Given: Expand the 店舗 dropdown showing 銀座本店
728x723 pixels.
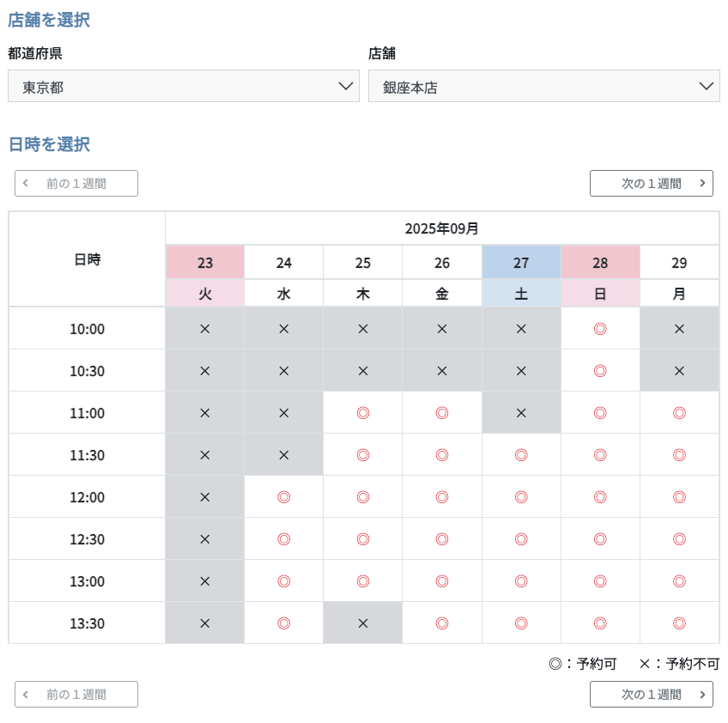Looking at the screenshot, I should click(x=543, y=87).
